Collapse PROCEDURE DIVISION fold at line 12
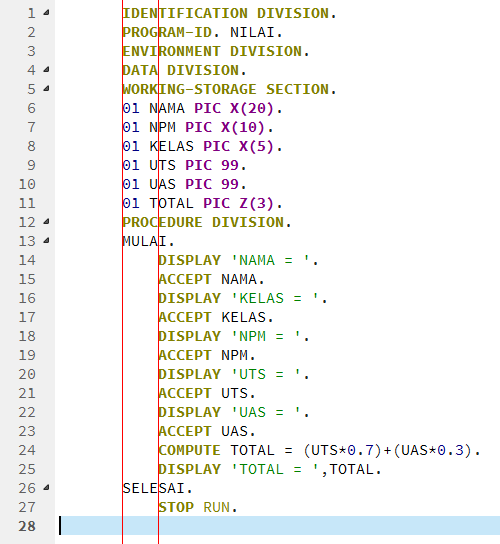This screenshot has width=500, height=544. (46, 222)
